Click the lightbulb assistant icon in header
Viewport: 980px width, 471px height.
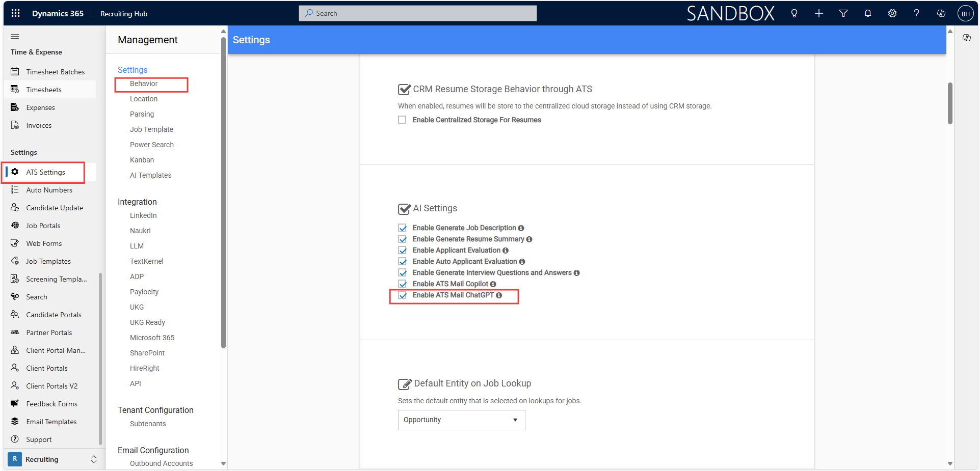pyautogui.click(x=794, y=13)
